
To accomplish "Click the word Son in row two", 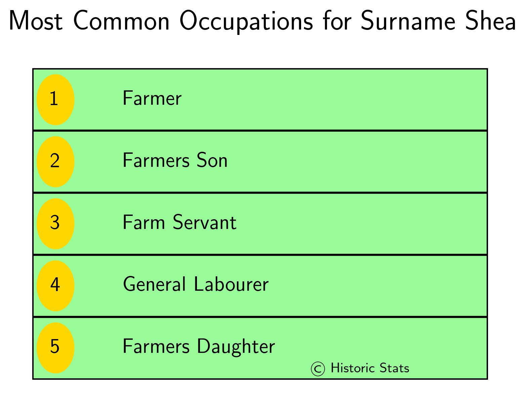I will [212, 160].
